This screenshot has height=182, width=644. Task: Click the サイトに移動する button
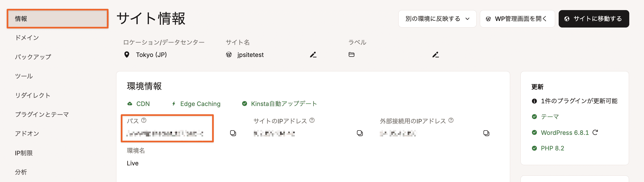tap(594, 19)
